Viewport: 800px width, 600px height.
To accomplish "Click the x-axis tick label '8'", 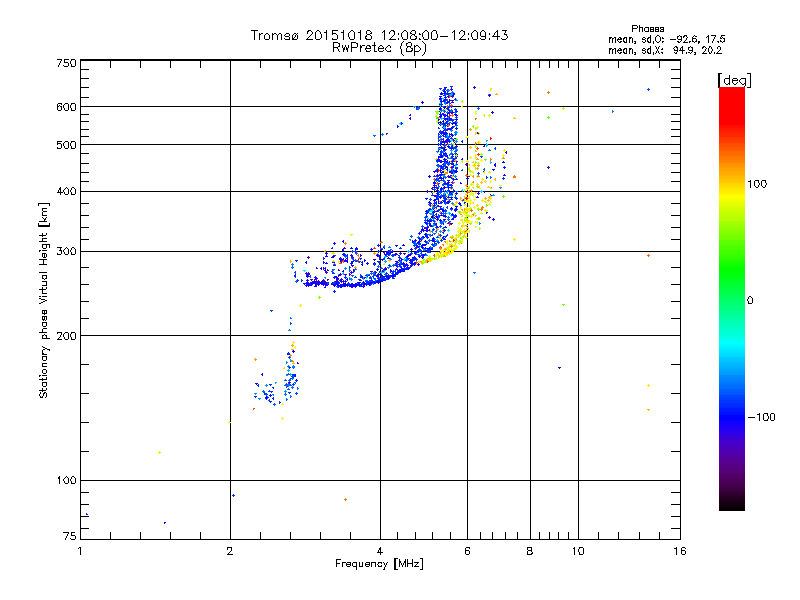I will tap(530, 551).
